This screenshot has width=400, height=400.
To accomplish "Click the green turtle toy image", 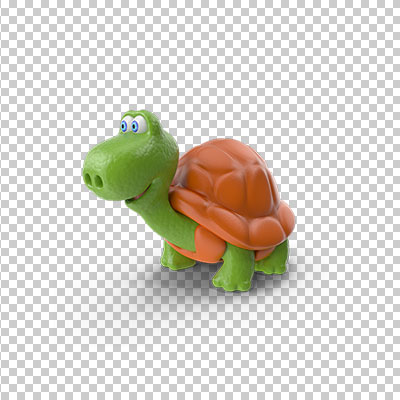I will point(189,201).
